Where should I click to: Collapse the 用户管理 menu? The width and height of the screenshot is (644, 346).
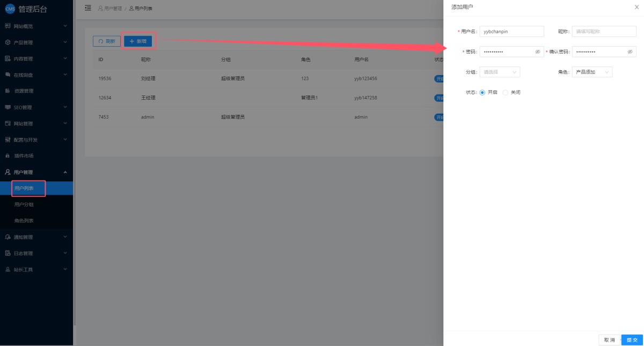click(36, 172)
